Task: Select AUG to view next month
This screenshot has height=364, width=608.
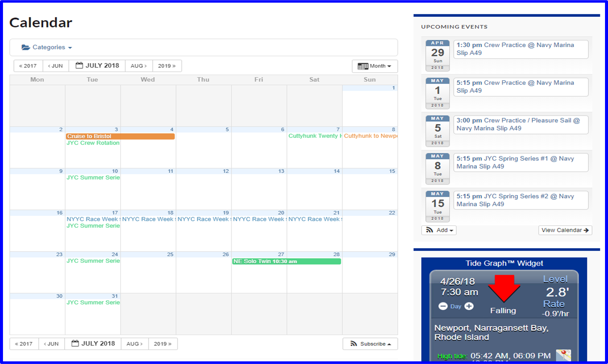Action: pos(139,66)
